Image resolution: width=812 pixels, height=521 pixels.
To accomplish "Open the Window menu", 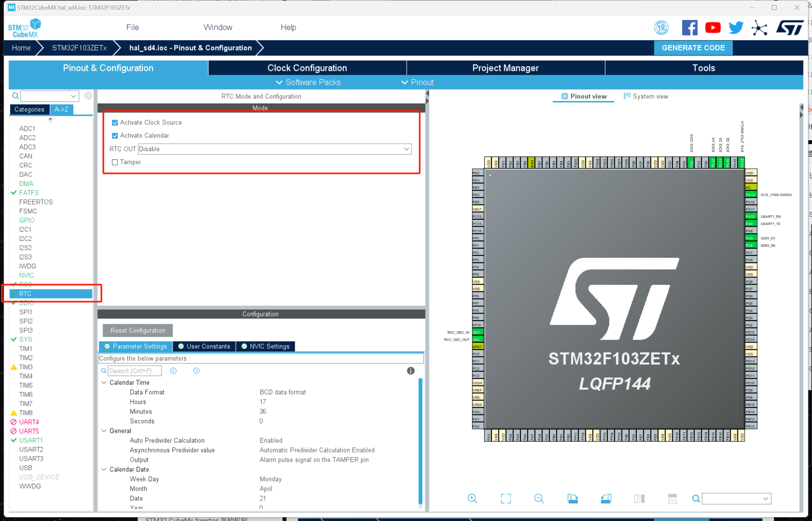I will click(218, 27).
